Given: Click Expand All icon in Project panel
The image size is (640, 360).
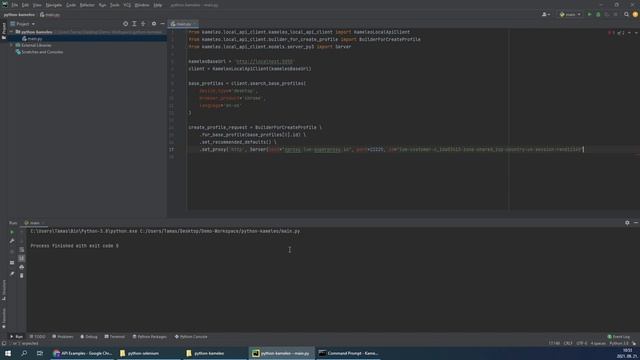Looking at the screenshot, I should coord(134,24).
